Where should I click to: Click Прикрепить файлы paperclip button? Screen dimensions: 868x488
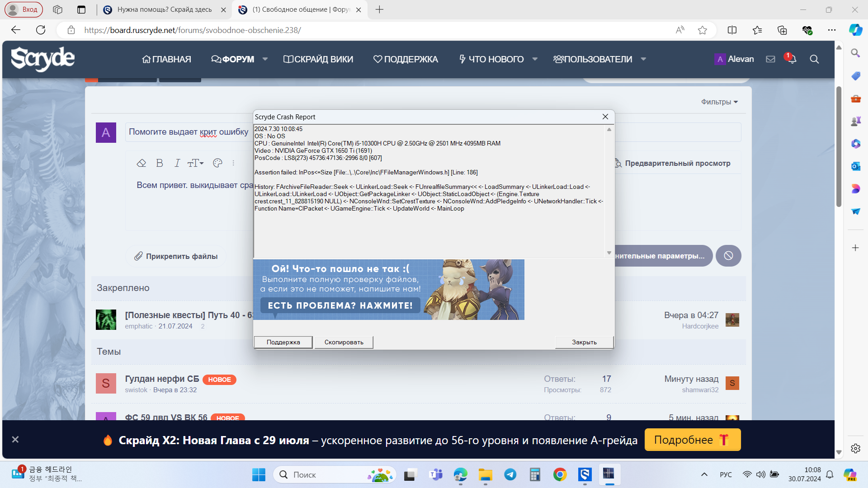point(176,256)
